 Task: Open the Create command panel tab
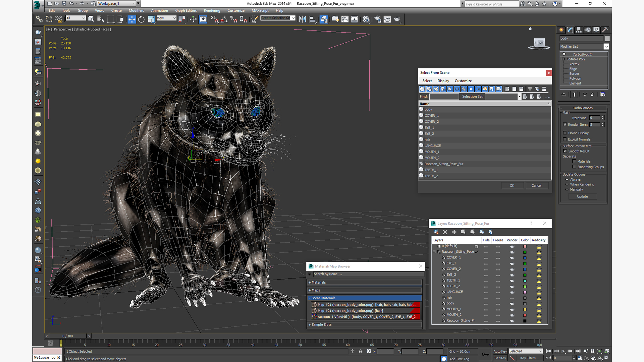click(x=561, y=30)
